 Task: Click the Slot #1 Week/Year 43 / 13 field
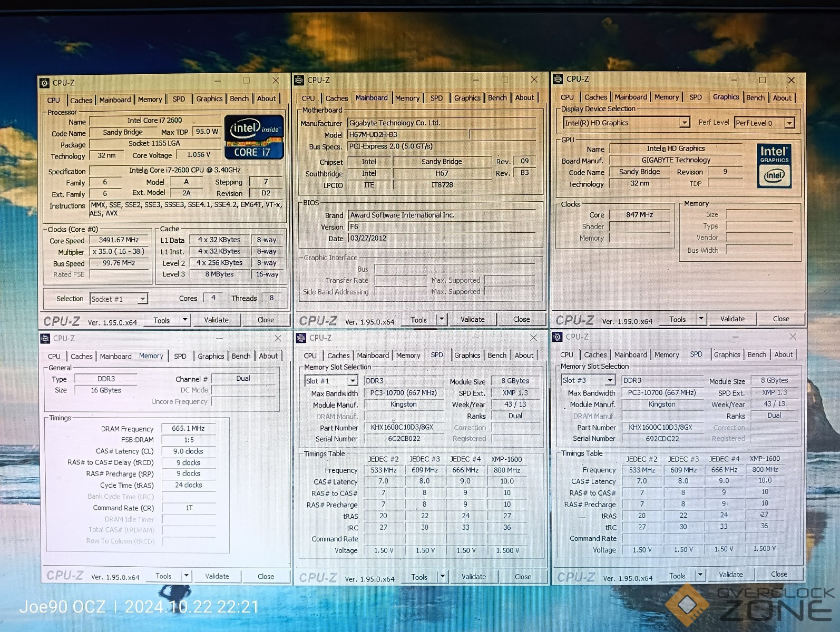[515, 404]
